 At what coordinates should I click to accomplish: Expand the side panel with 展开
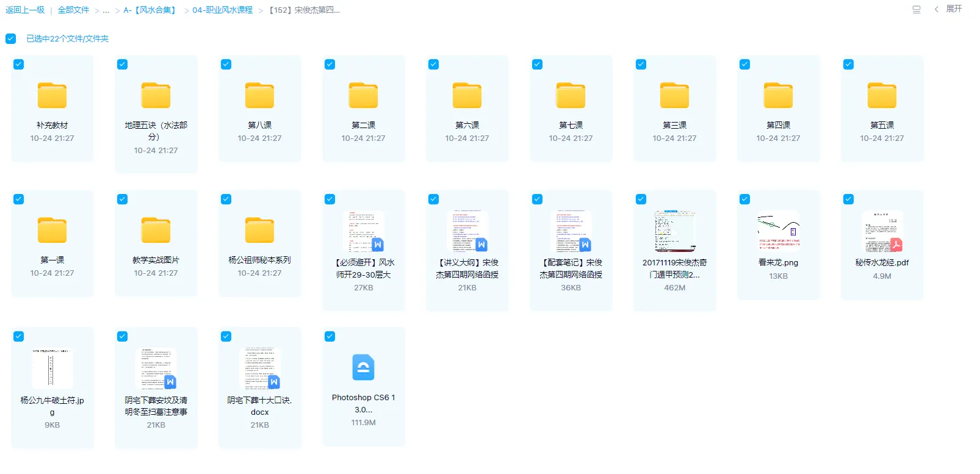[x=948, y=9]
